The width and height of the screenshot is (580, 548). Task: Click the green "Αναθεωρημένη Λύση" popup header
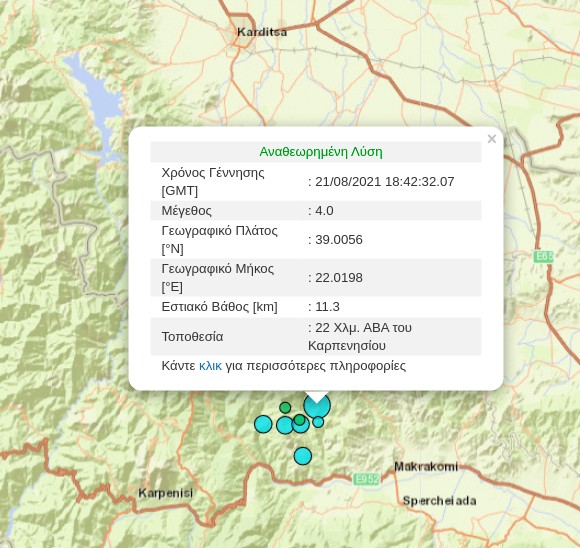pos(321,152)
